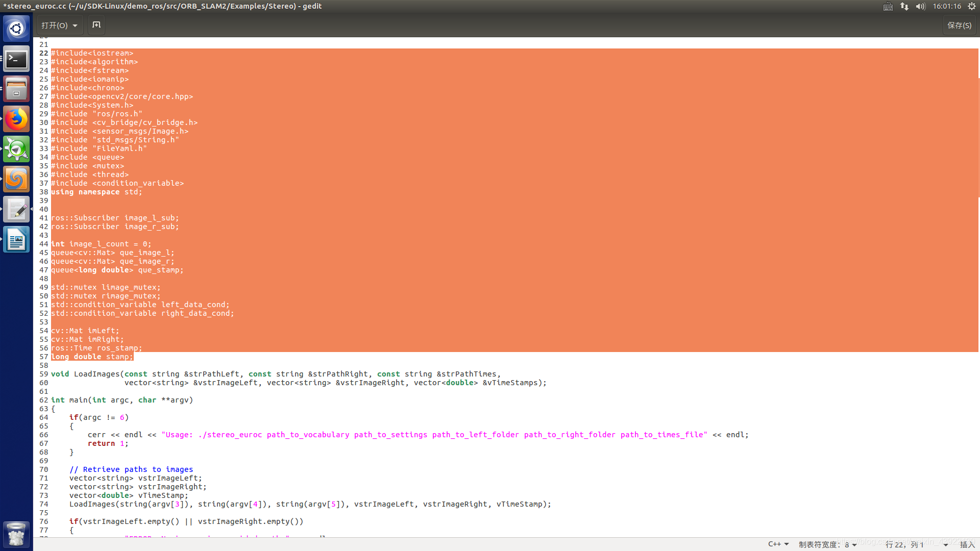This screenshot has width=980, height=551.
Task: Switch to gedit text editor dock icon
Action: pyautogui.click(x=16, y=210)
